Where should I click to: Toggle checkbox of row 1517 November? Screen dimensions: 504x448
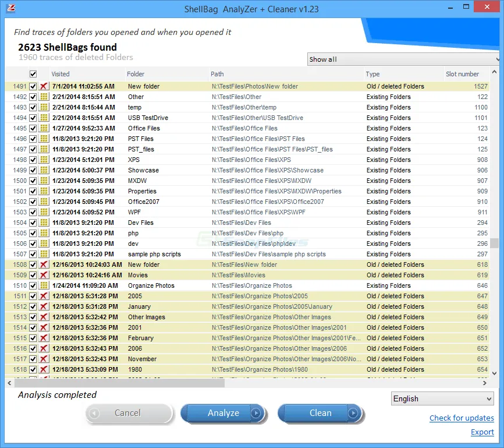click(x=33, y=359)
